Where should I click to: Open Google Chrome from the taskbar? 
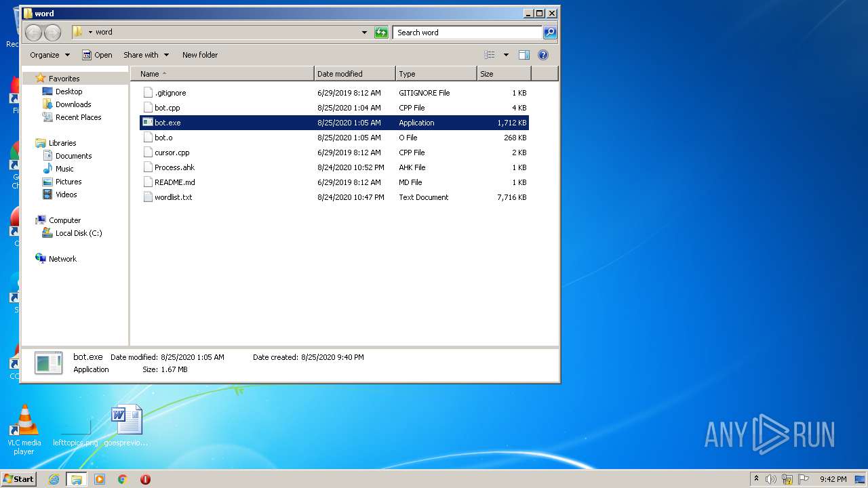point(123,479)
